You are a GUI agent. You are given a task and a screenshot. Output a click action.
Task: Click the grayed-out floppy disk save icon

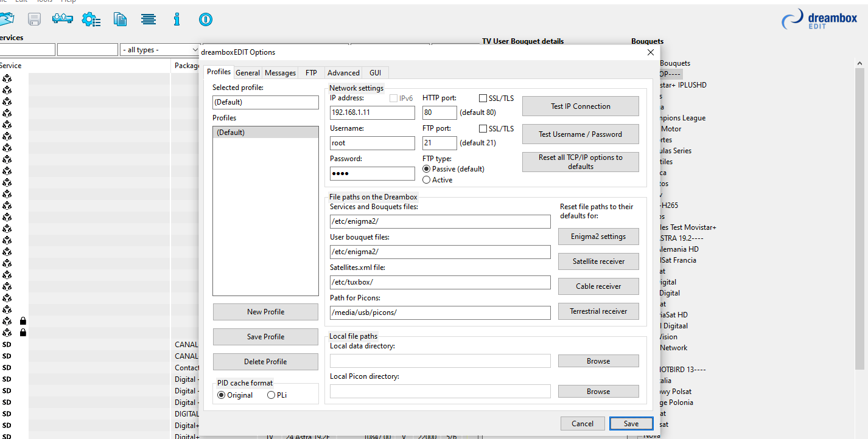tap(34, 19)
